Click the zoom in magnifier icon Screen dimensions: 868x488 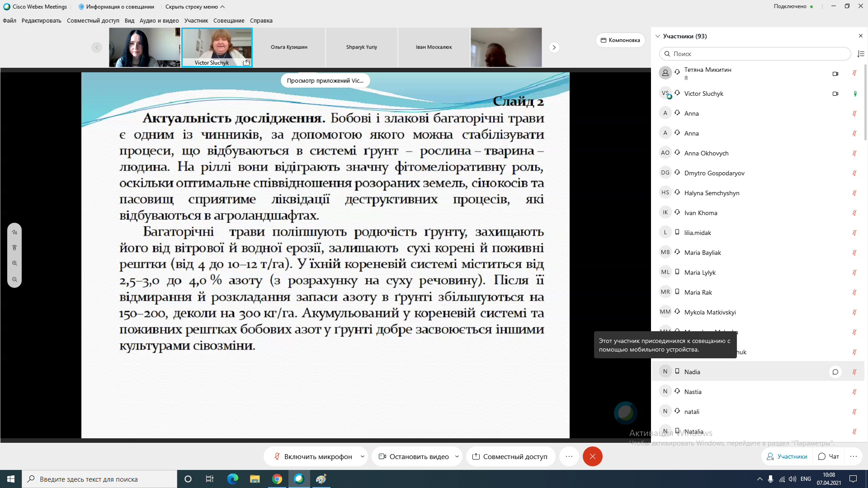[x=14, y=263]
